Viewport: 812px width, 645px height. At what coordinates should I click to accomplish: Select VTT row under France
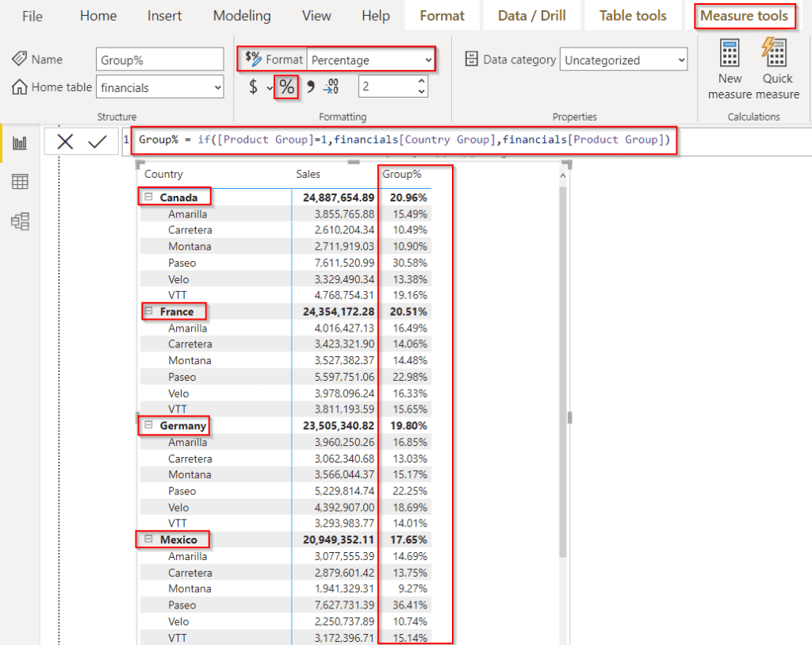[285, 409]
